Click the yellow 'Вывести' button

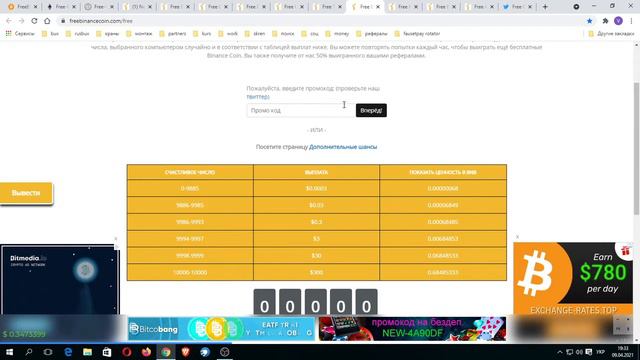coord(26,193)
